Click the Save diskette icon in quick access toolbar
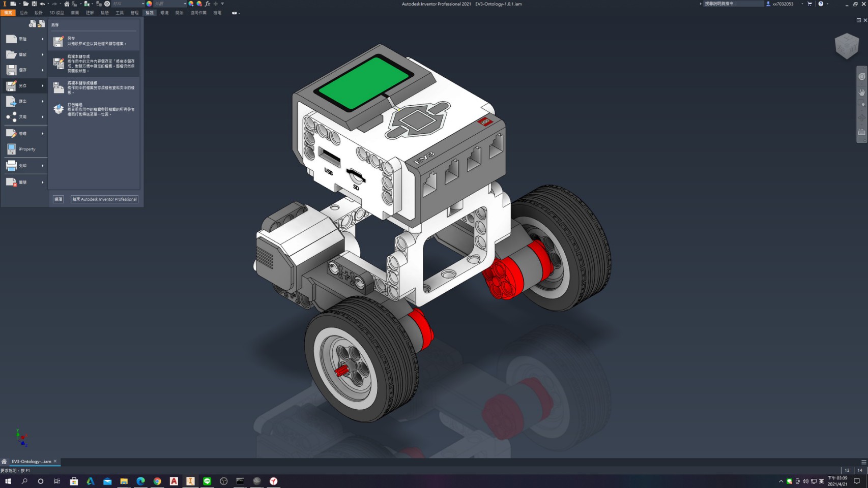The width and height of the screenshot is (868, 488). (34, 4)
